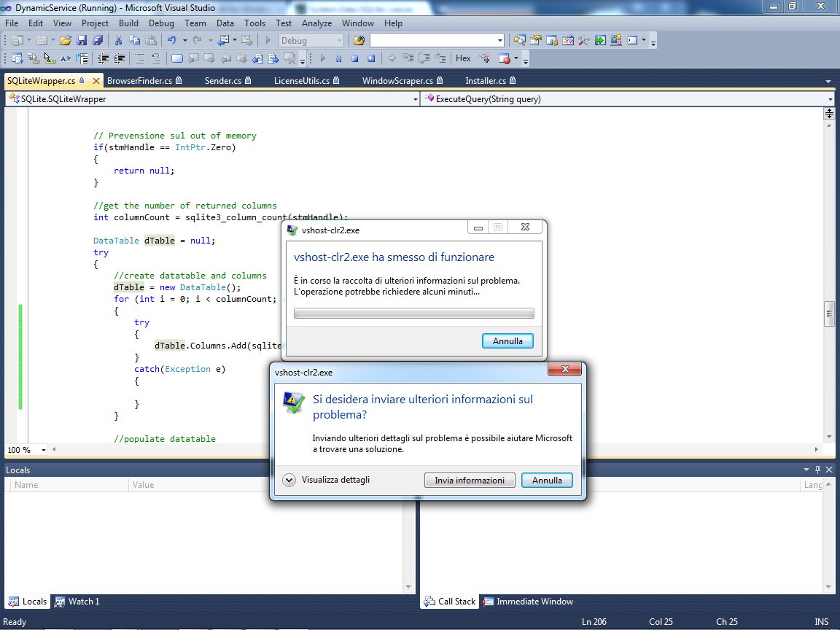Click the Show Threads in Source icon
840x630 pixels.
pyautogui.click(x=485, y=58)
